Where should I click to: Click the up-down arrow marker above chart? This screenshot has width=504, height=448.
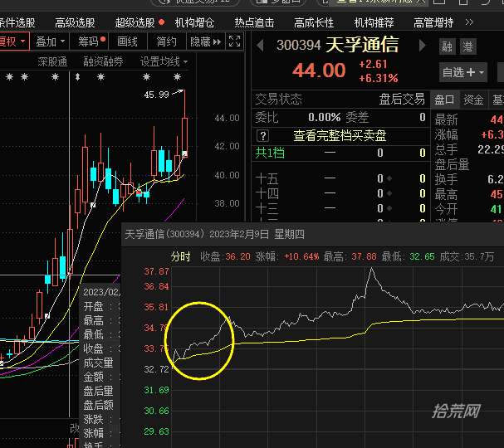[x=77, y=77]
